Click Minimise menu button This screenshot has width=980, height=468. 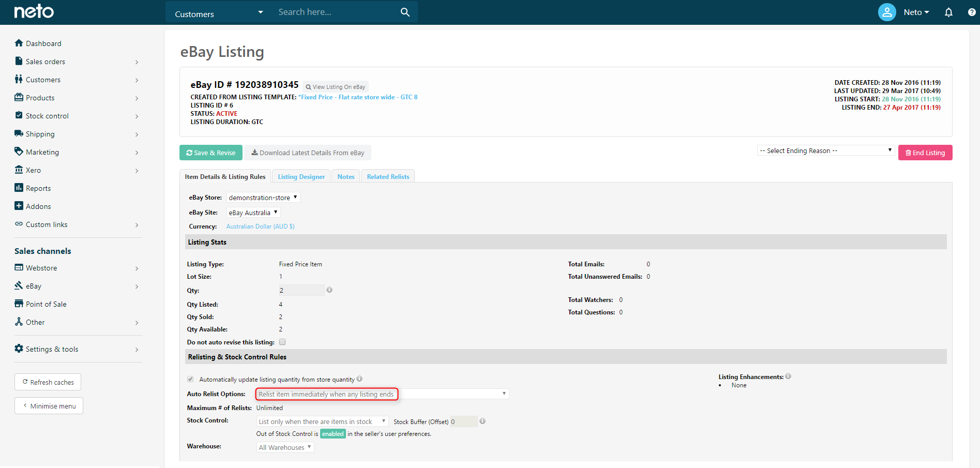(49, 406)
